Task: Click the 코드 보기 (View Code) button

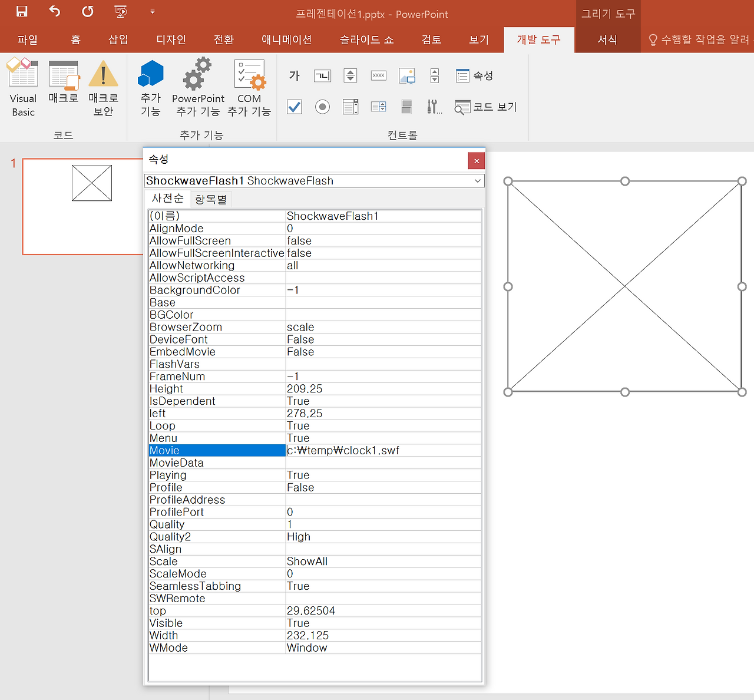Action: tap(486, 107)
